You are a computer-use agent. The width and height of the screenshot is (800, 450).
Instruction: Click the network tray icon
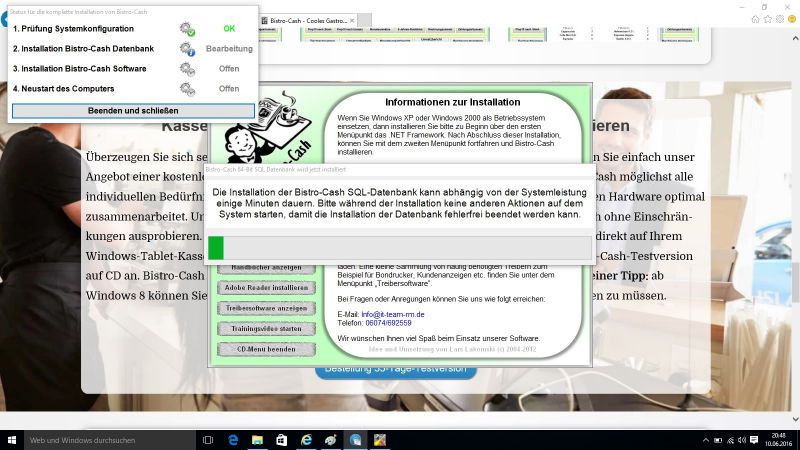point(730,440)
